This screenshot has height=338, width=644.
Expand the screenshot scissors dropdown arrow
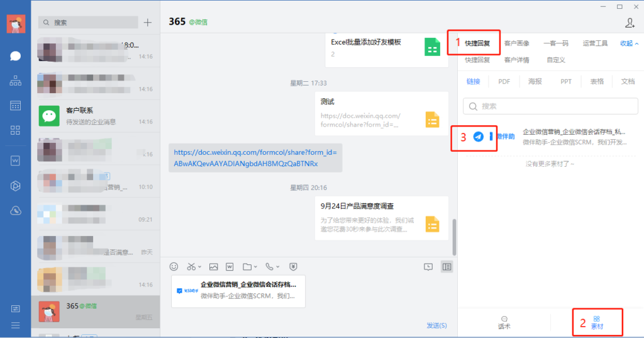point(199,267)
